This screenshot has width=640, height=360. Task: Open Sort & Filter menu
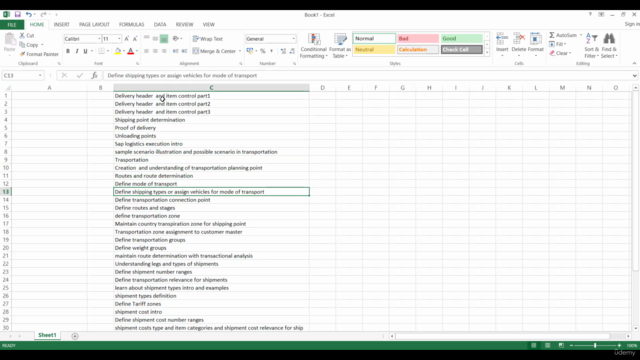591,45
